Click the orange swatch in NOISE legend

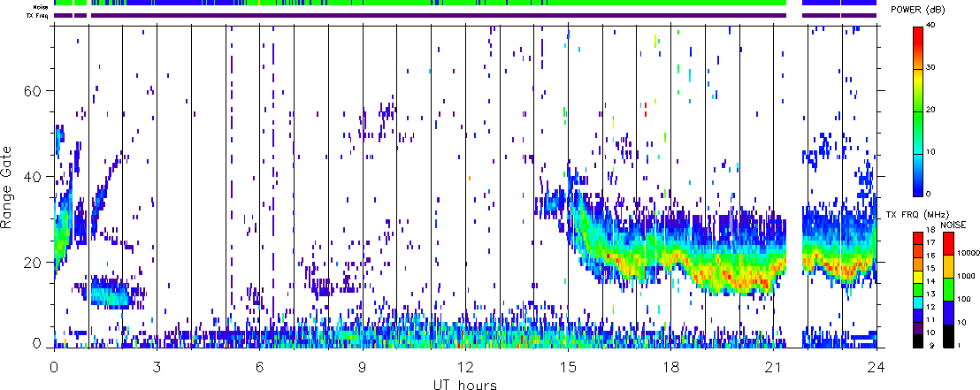tap(948, 266)
